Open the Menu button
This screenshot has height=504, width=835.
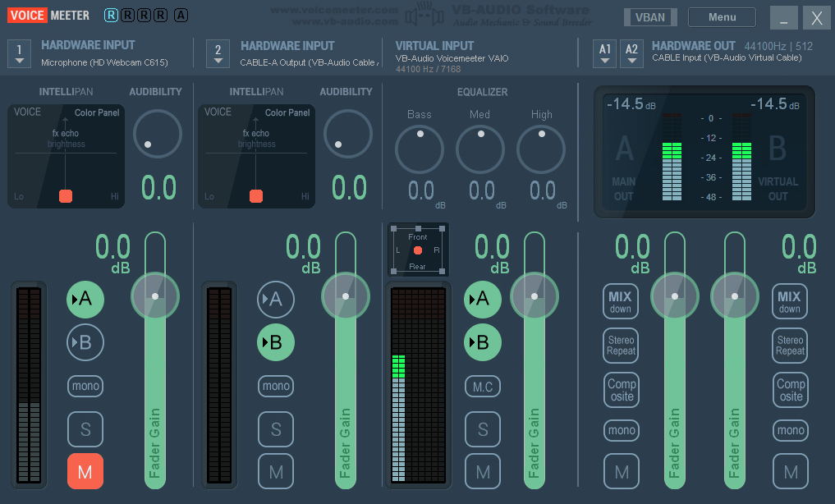coord(722,17)
